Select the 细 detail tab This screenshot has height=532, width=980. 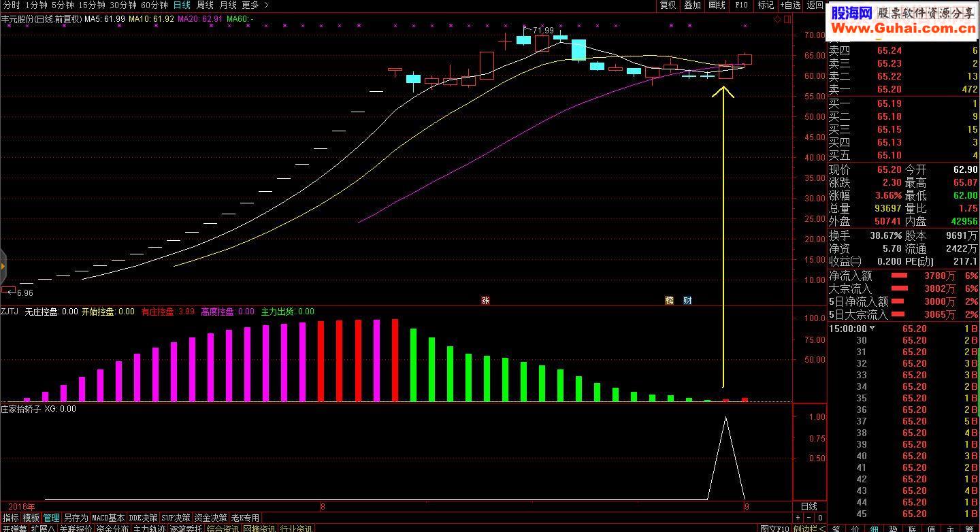(x=875, y=528)
